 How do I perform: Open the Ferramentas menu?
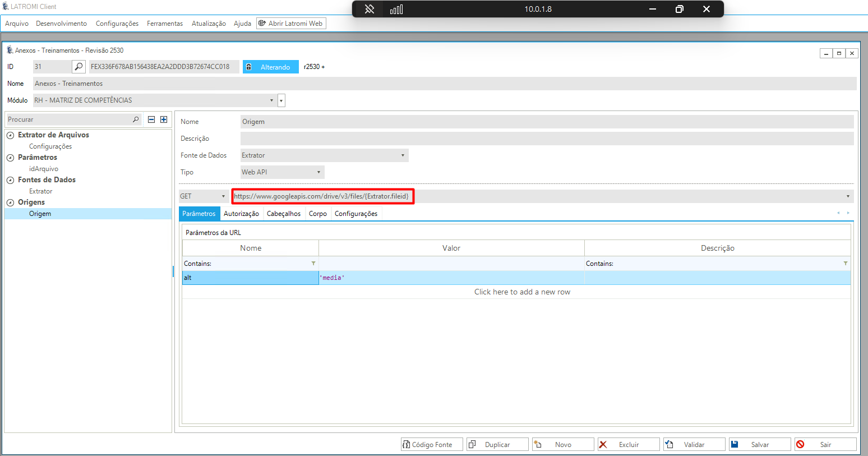click(x=165, y=24)
